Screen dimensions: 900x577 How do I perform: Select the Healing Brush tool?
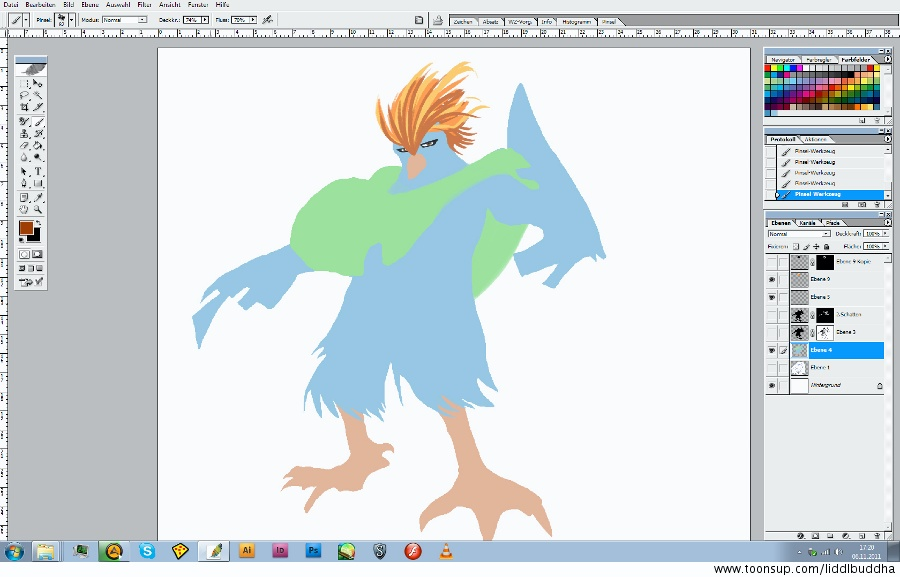click(24, 122)
